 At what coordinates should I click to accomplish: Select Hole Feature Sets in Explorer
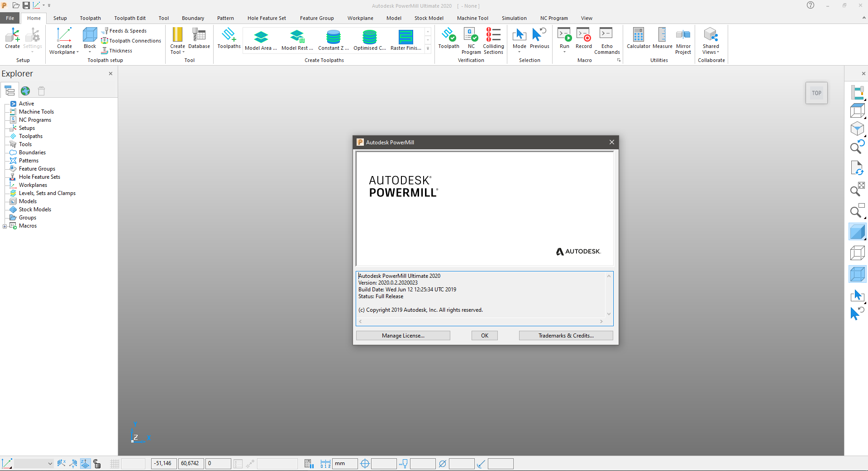(39, 177)
